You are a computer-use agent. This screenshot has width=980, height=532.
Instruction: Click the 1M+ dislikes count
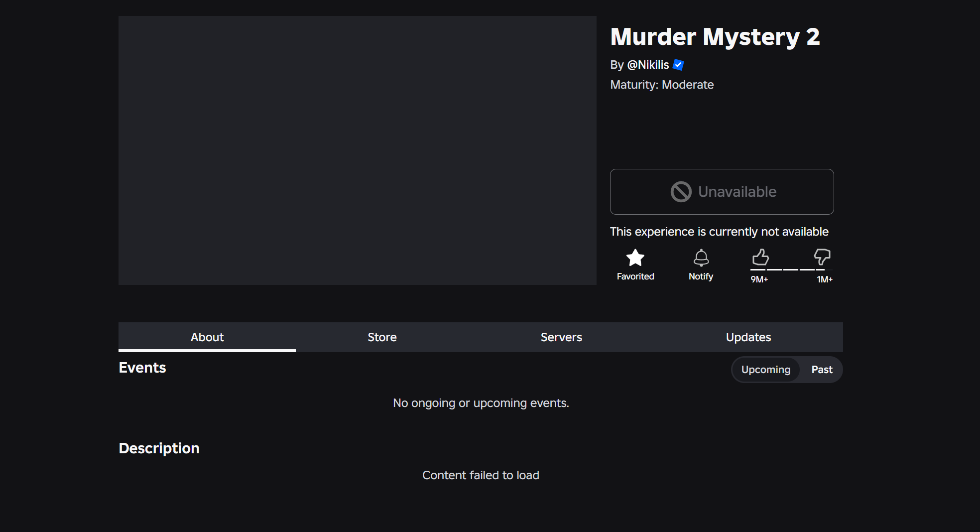point(825,279)
